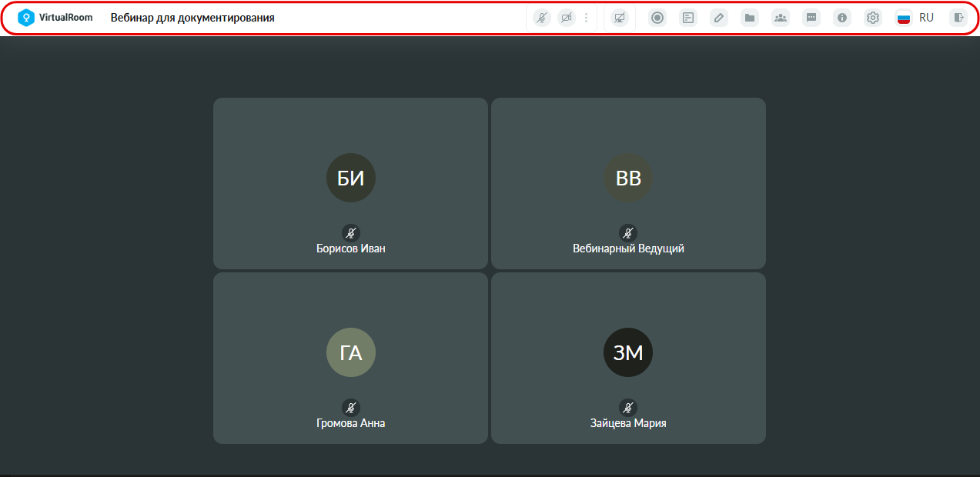Click the muted mic icon above Громова Анна
The width and height of the screenshot is (980, 477).
click(x=351, y=408)
